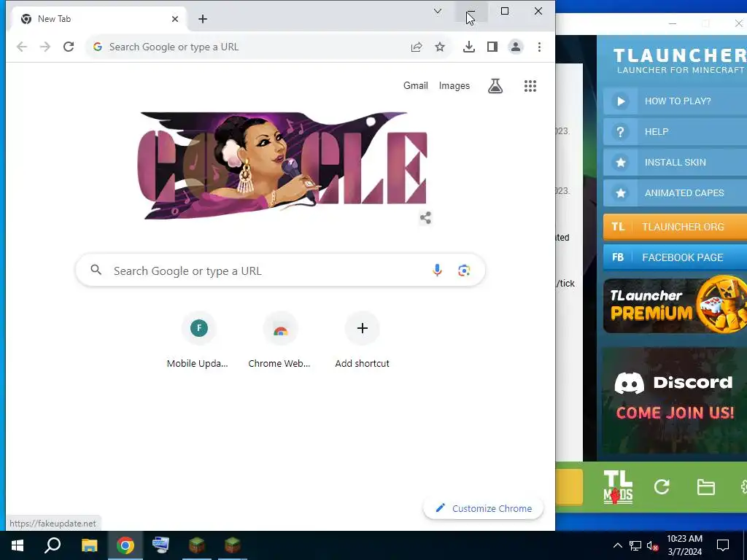Open HOW TO PLAY? in TLauncher
This screenshot has height=560, width=747.
pos(675,101)
